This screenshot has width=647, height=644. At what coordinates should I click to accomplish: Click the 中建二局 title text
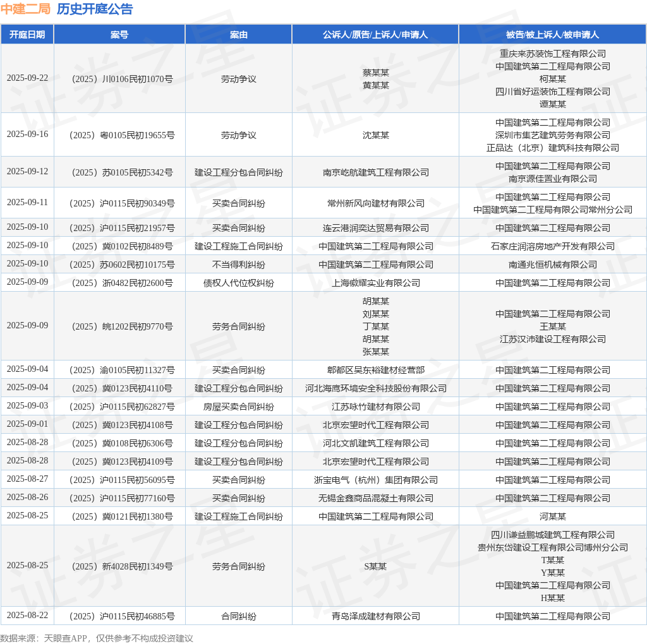pyautogui.click(x=25, y=9)
